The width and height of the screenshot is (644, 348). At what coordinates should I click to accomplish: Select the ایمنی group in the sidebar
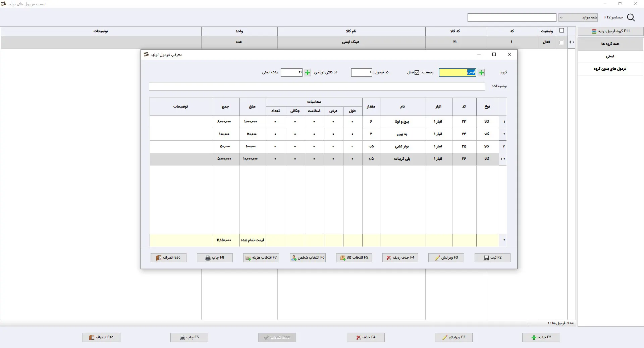click(610, 56)
